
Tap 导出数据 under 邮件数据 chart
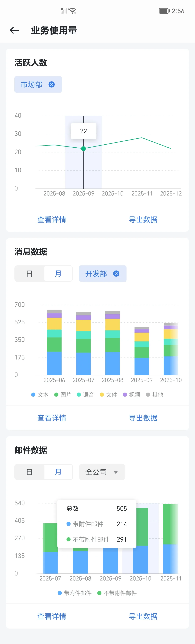[x=143, y=617]
